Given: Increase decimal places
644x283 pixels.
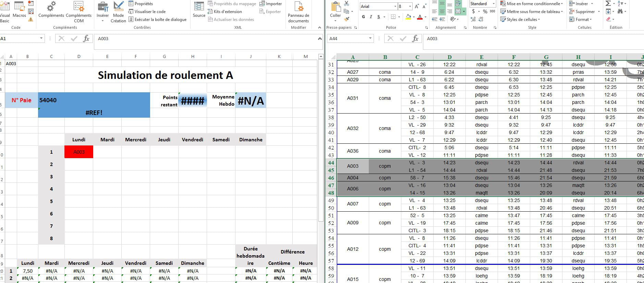Looking at the screenshot, I should tap(473, 19).
